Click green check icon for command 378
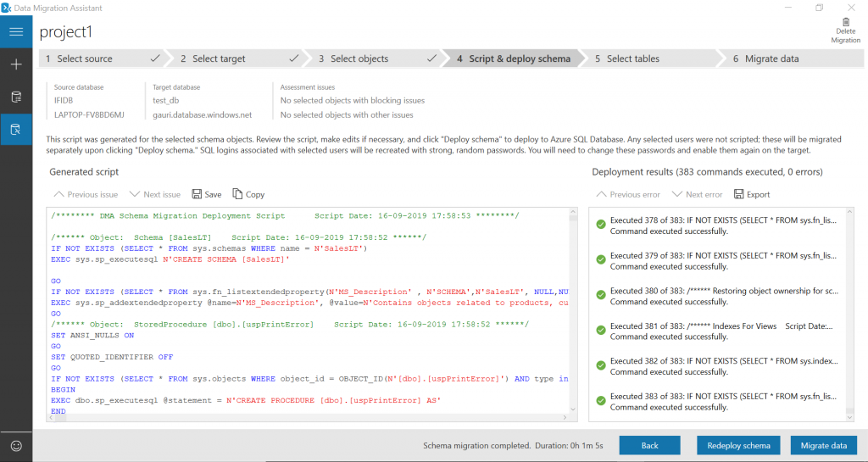 [601, 224]
